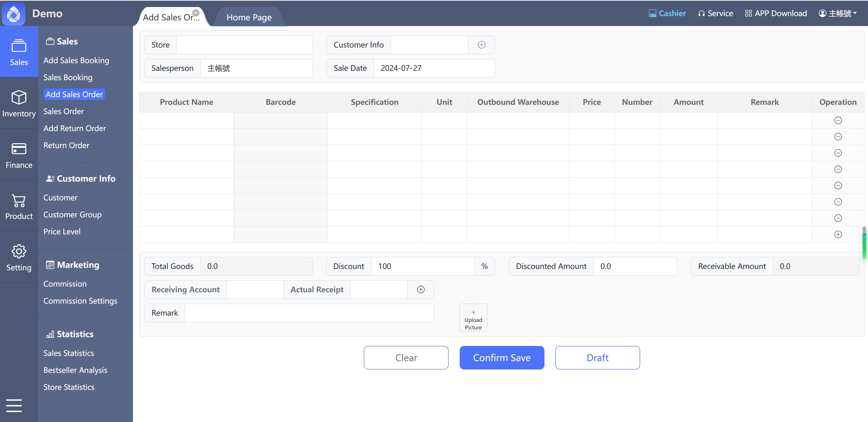Click the Discount percentage input field

[x=423, y=266]
